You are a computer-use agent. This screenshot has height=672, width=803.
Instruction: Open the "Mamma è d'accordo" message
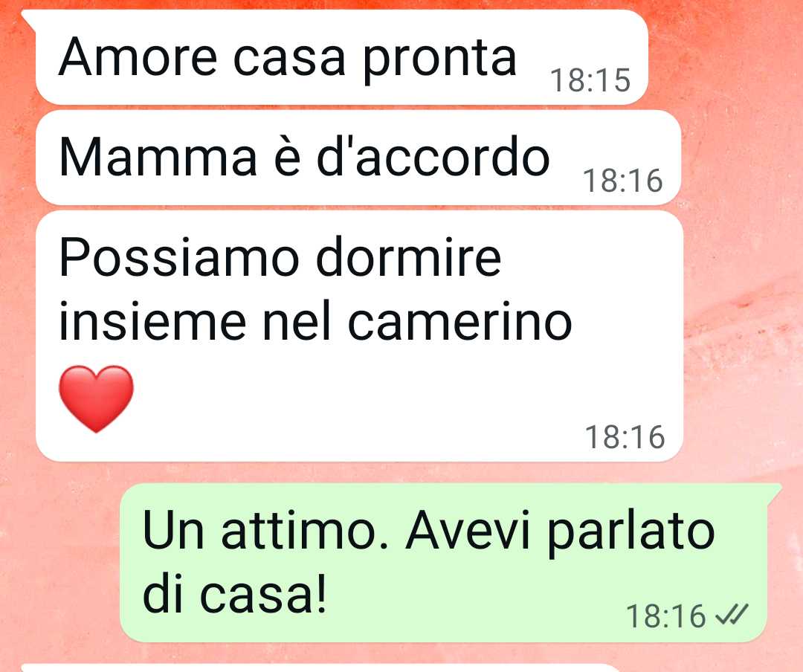tap(358, 158)
